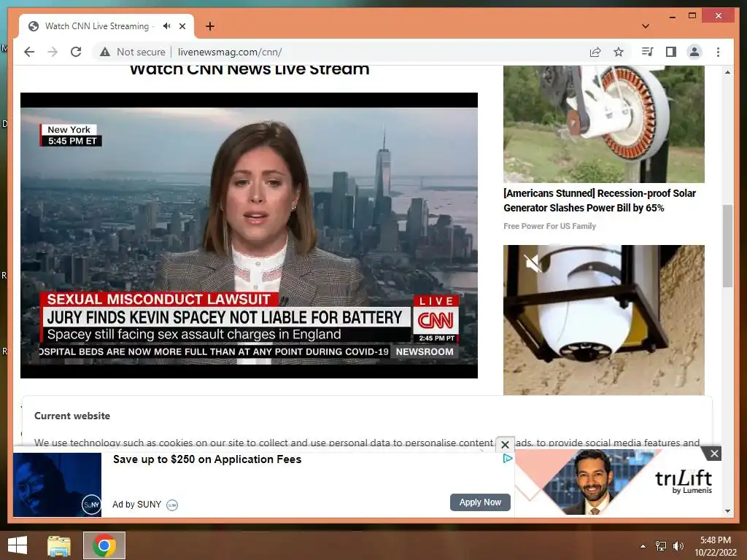
Task: Click Apply Now in SUNY ad
Action: coord(480,502)
